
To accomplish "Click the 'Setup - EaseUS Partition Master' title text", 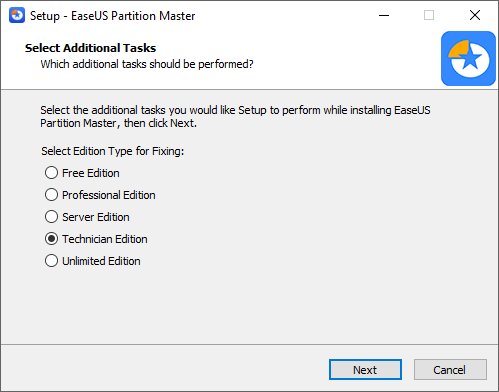I will (x=113, y=16).
